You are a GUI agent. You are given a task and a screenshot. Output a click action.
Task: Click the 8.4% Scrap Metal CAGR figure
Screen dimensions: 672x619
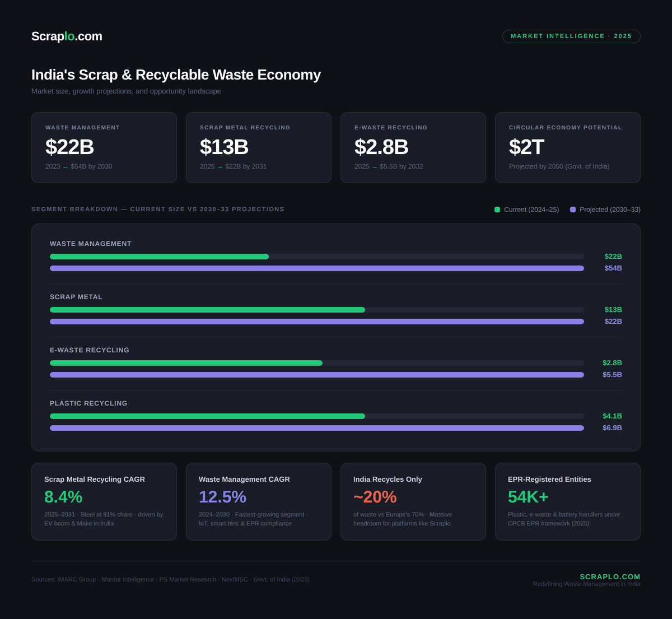click(63, 497)
